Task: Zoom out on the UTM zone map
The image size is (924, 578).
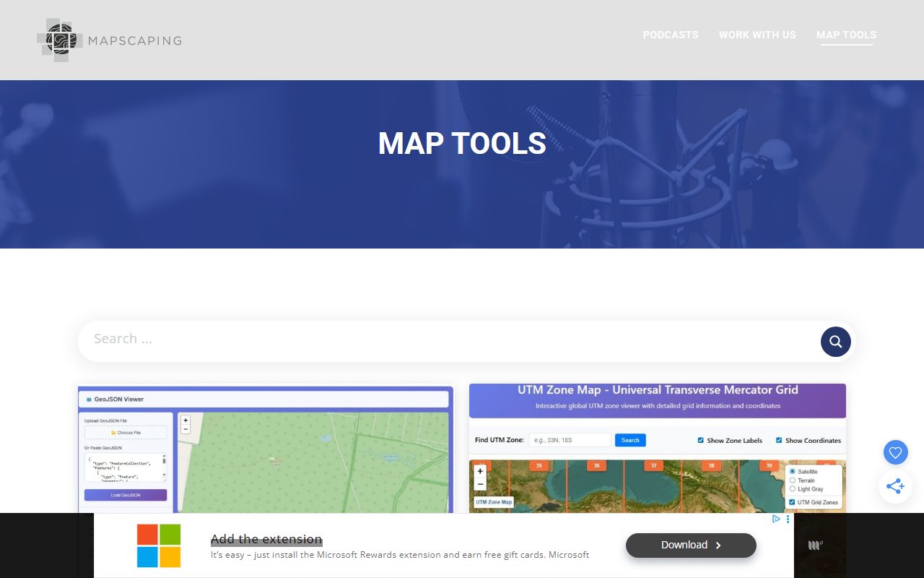Action: click(480, 483)
